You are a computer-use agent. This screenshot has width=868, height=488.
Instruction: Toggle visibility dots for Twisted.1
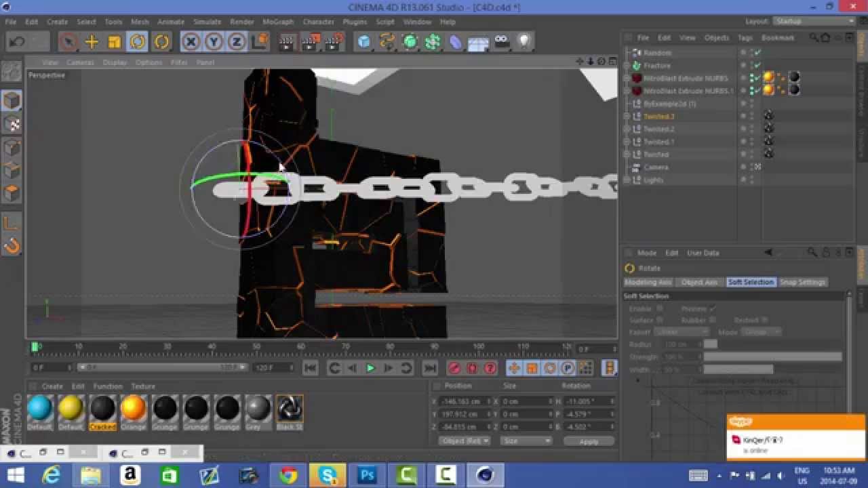click(x=751, y=142)
